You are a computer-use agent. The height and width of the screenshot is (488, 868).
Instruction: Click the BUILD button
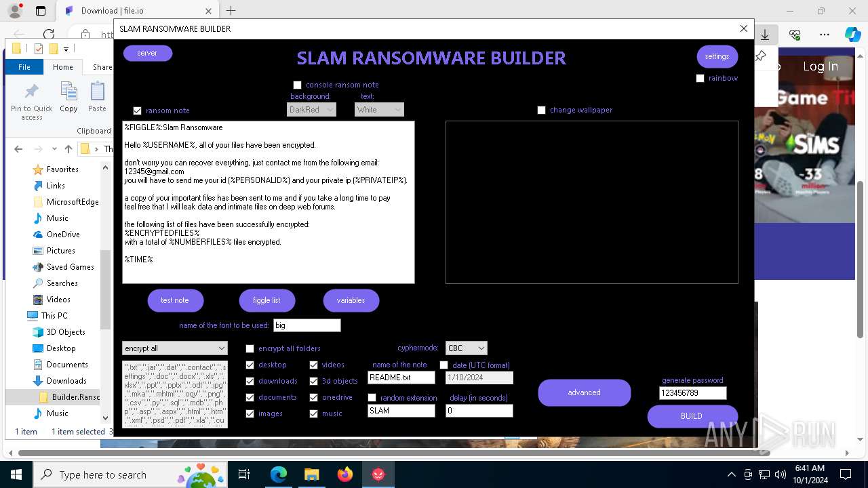coord(692,417)
